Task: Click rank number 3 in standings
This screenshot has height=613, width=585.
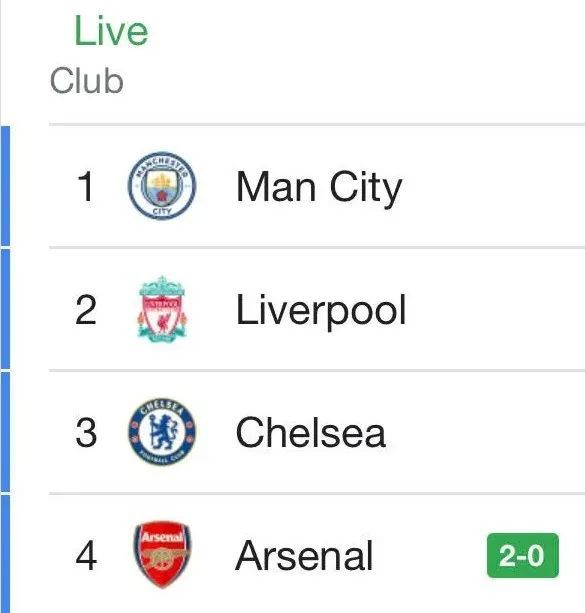Action: point(86,432)
